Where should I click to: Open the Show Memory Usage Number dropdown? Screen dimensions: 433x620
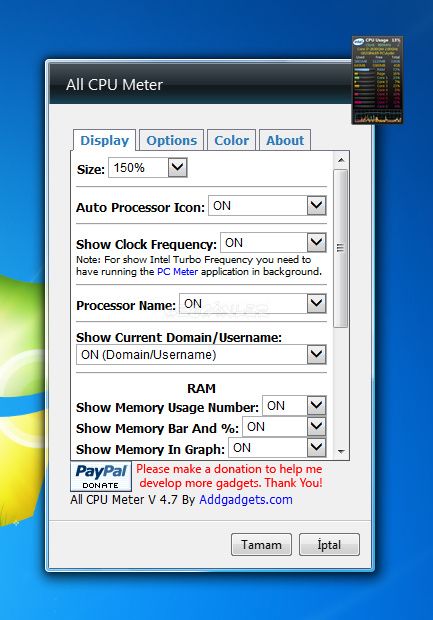[294, 405]
